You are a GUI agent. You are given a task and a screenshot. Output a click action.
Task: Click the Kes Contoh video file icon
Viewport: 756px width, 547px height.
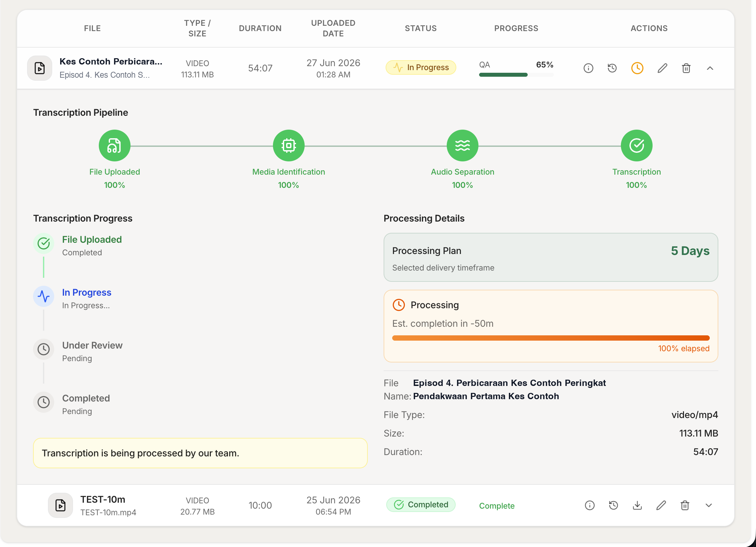pyautogui.click(x=39, y=68)
